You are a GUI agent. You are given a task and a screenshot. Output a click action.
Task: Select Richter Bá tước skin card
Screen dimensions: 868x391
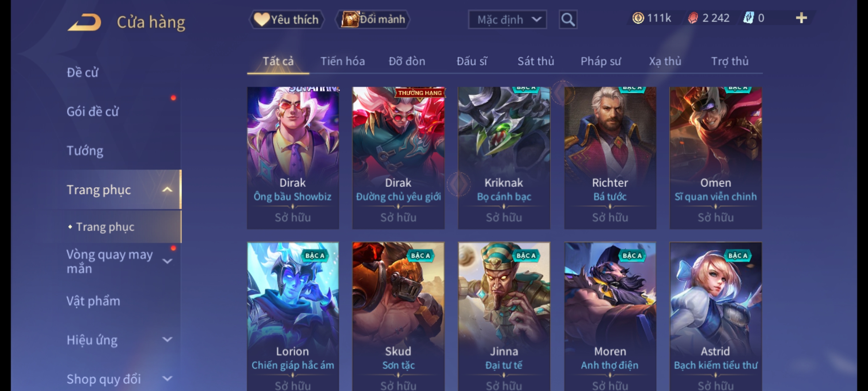[x=610, y=158]
